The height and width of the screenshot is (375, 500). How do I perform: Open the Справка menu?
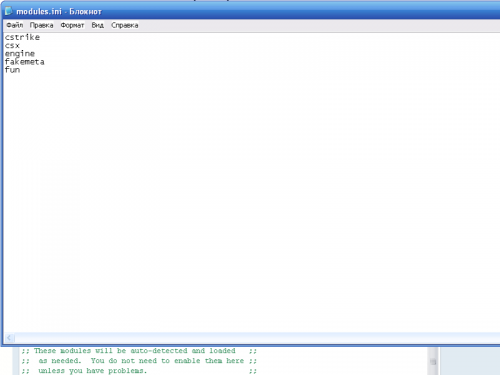click(125, 25)
